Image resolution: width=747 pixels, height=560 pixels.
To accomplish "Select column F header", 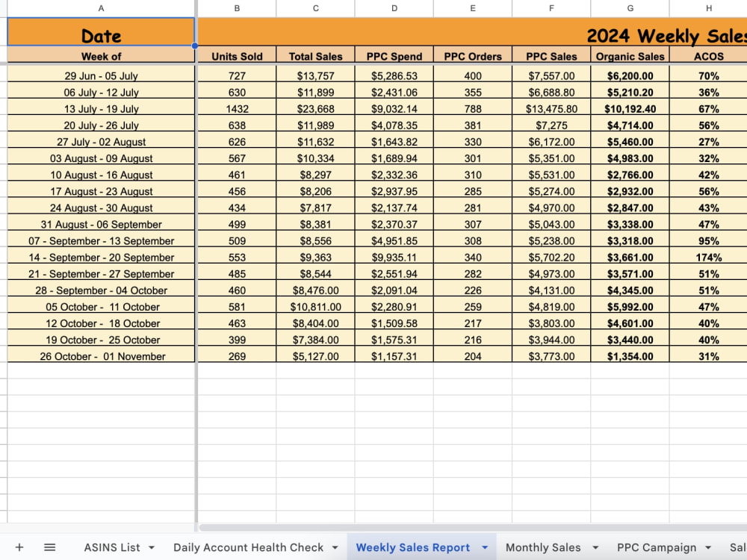I will pos(551,8).
